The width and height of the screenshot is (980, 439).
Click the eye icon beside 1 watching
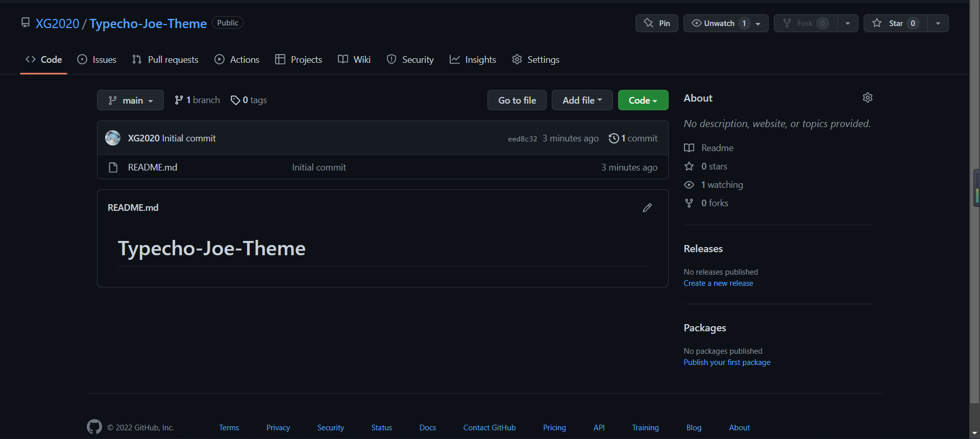[689, 185]
